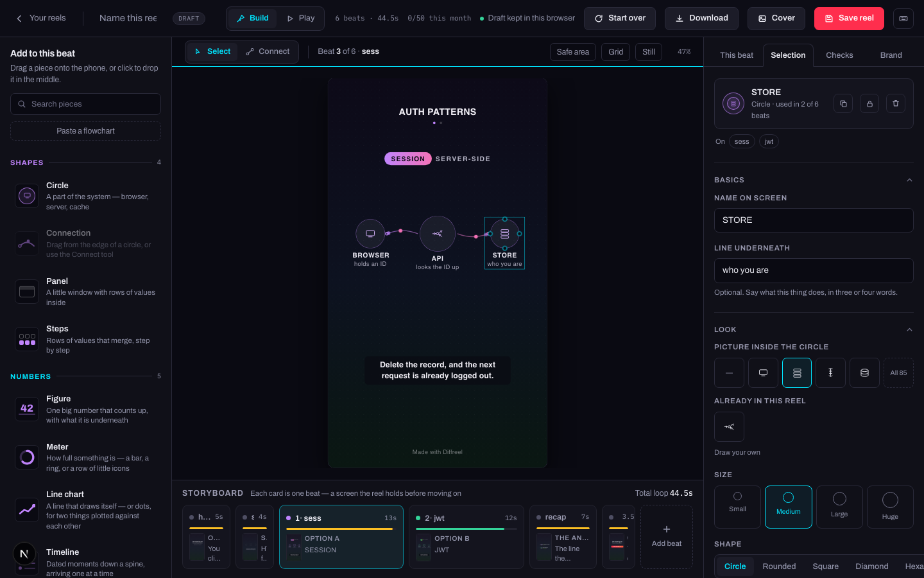Open the keyboard shortcuts icon button
Image resolution: width=924 pixels, height=578 pixels.
click(903, 19)
